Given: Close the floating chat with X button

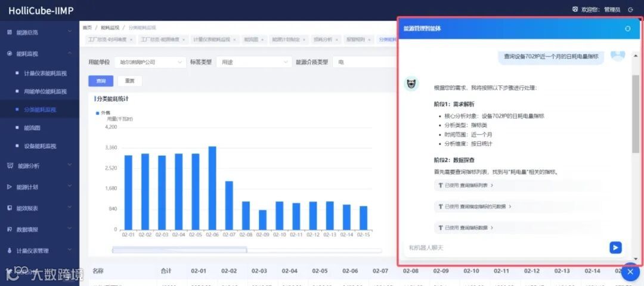Looking at the screenshot, I should (630, 272).
